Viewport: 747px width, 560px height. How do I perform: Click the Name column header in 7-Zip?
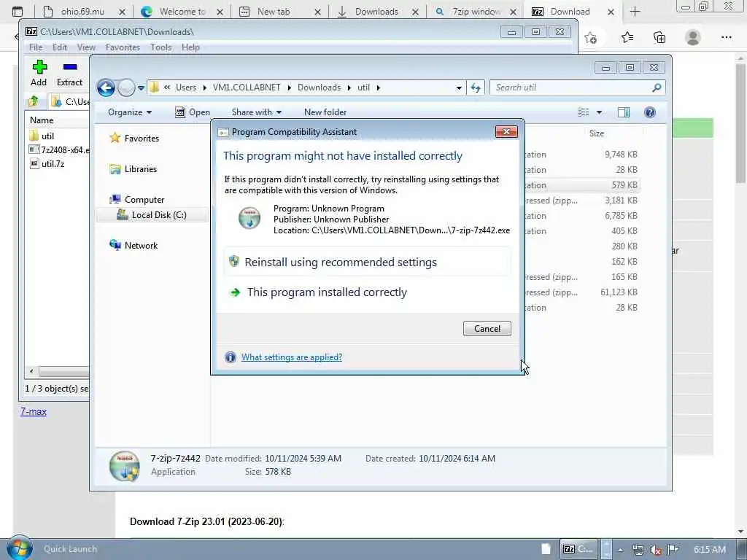42,120
